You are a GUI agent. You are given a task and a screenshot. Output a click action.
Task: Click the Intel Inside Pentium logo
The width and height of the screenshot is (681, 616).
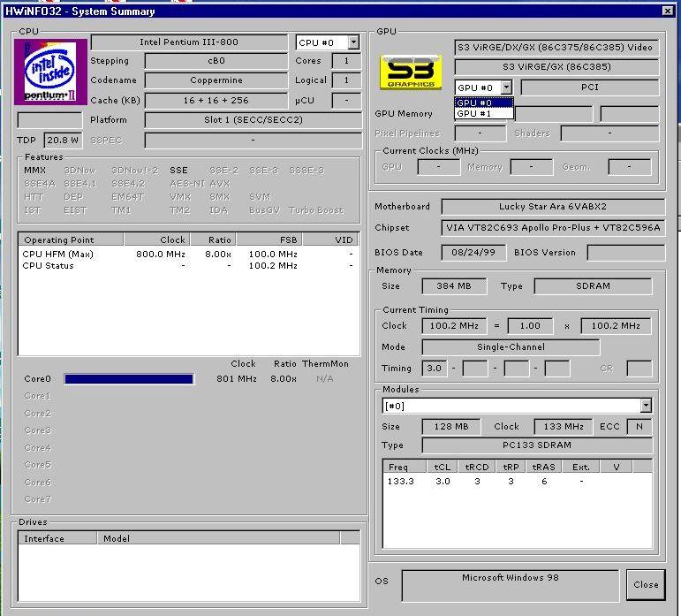coord(50,72)
